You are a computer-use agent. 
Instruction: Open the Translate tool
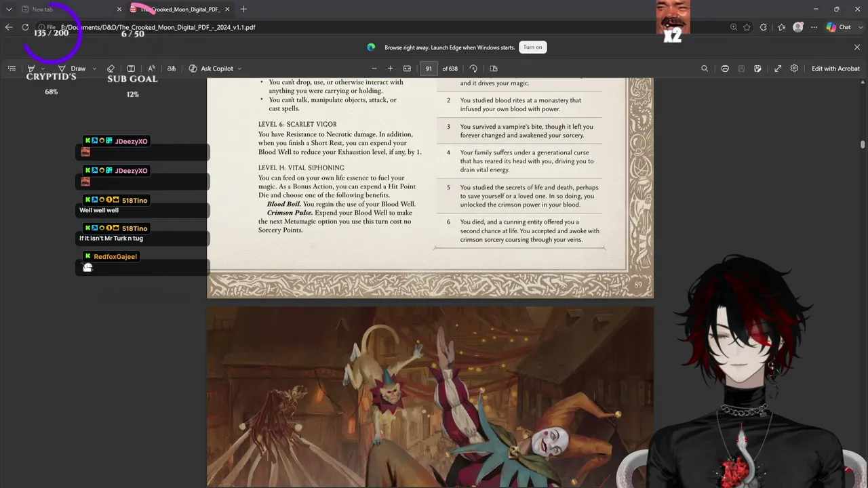[x=172, y=68]
